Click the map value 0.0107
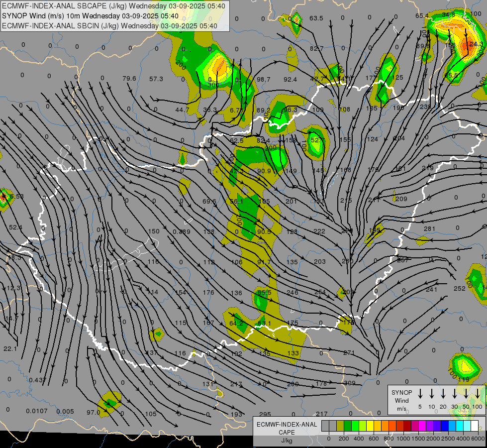The width and height of the screenshot is (487, 448). 37,411
